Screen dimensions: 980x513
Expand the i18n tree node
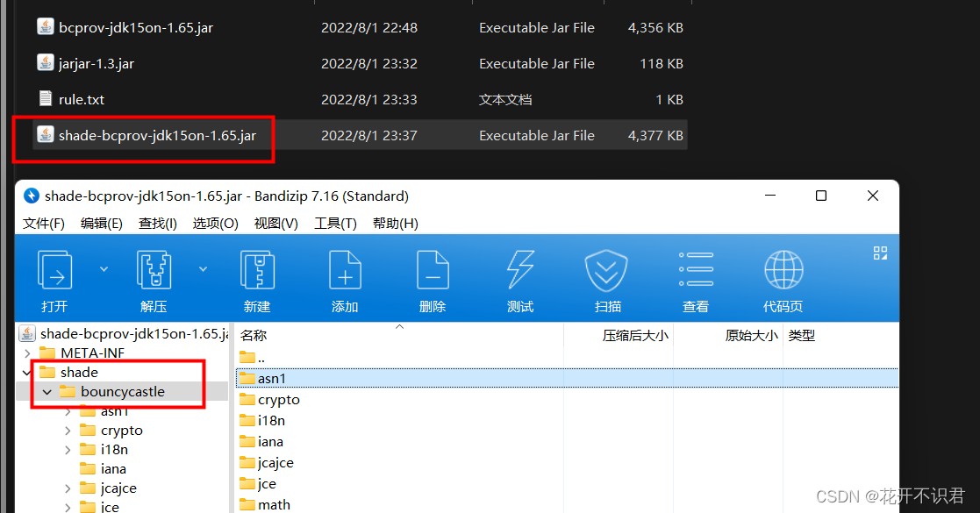pyautogui.click(x=68, y=451)
